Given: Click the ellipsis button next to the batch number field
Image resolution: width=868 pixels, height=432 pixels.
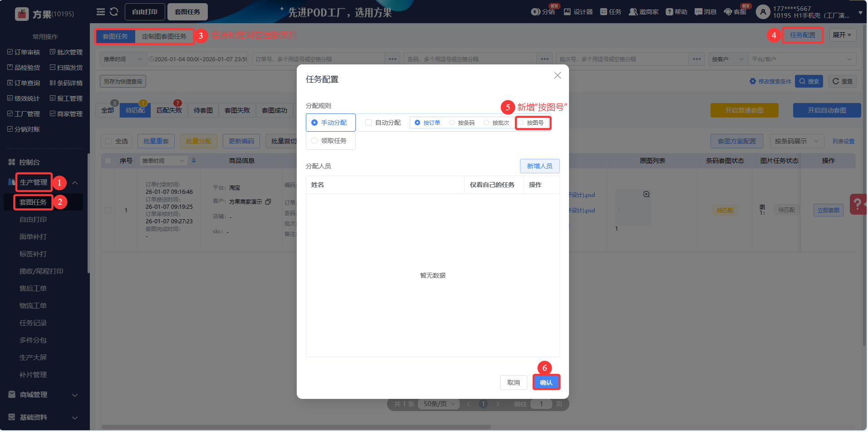Looking at the screenshot, I should tap(696, 59).
